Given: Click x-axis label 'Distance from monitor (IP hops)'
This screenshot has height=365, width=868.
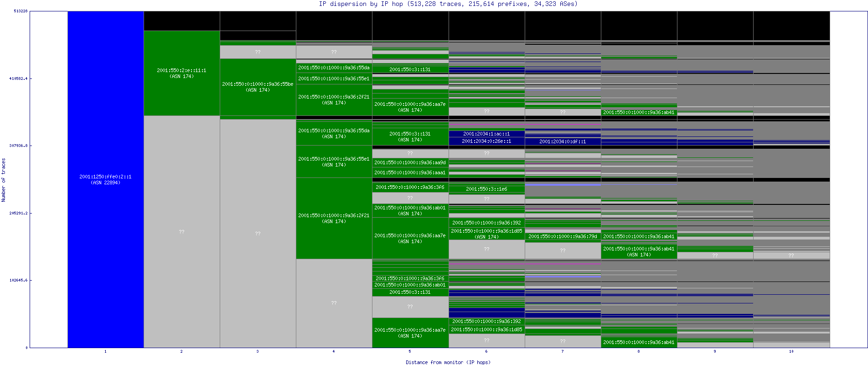Looking at the screenshot, I should [x=448, y=362].
